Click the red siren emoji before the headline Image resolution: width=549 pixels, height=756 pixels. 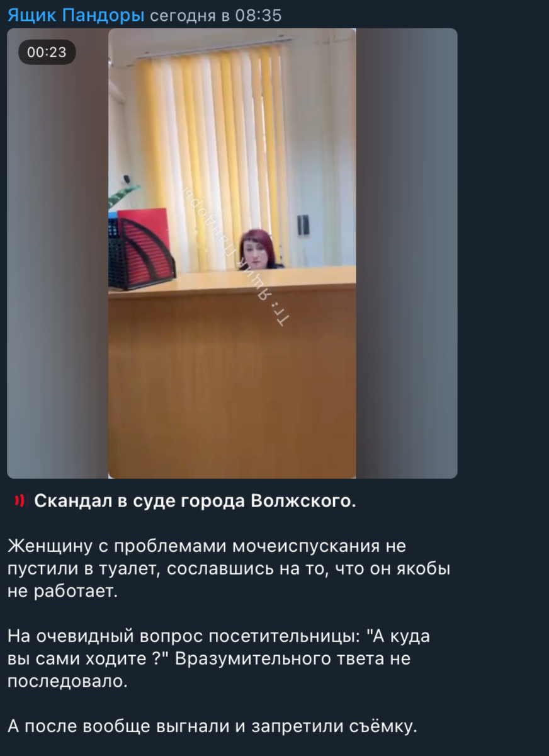coord(20,501)
